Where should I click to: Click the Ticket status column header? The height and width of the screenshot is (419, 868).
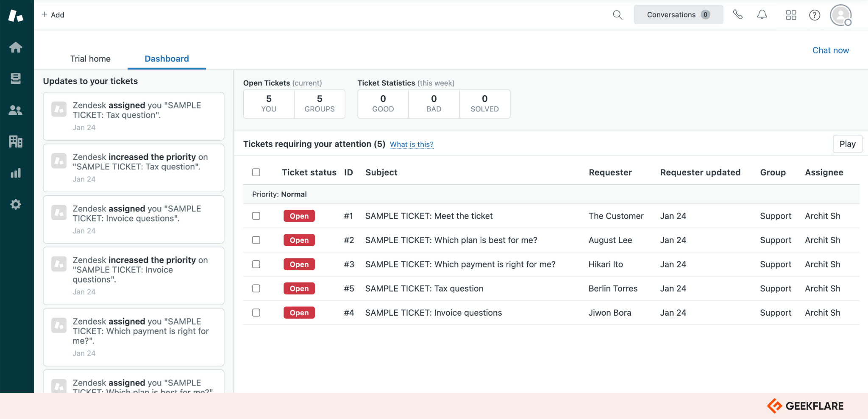click(309, 172)
